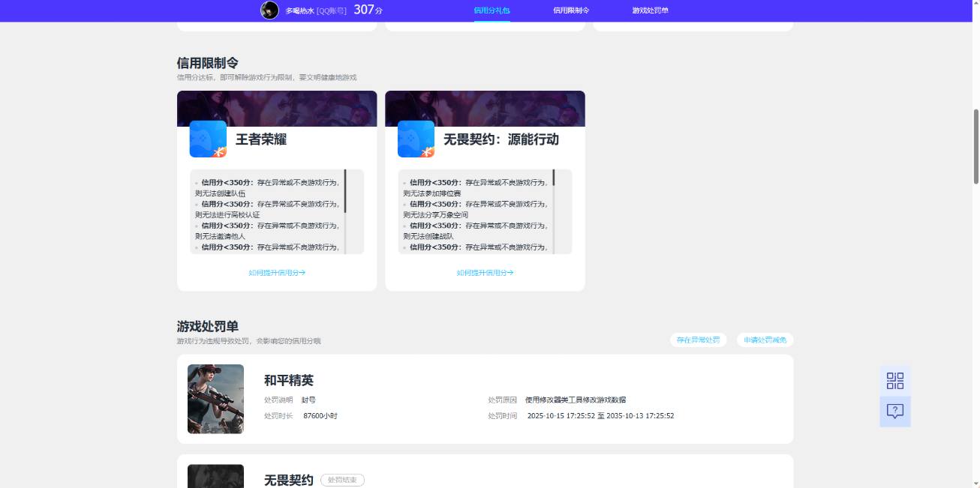
Task: Click the 封号 penalty description value
Action: pyautogui.click(x=308, y=400)
